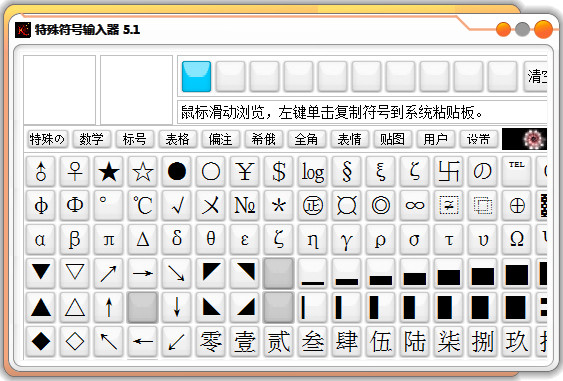Select the TEL symbol
The height and width of the screenshot is (381, 563).
516,171
